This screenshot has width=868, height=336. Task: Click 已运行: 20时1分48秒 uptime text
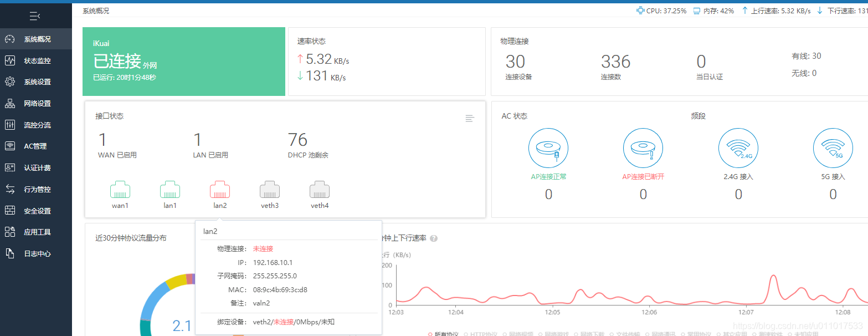click(x=125, y=78)
